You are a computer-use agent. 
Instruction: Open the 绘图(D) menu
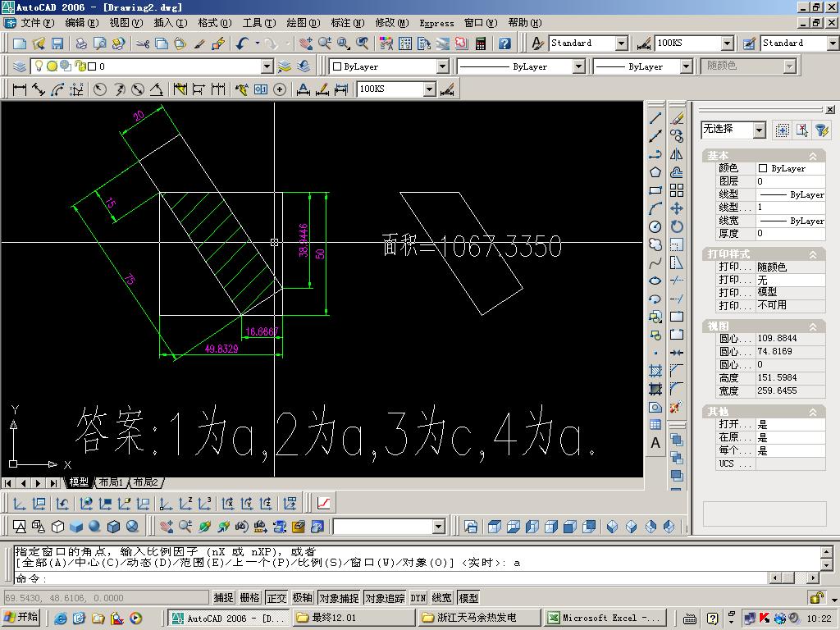[304, 23]
